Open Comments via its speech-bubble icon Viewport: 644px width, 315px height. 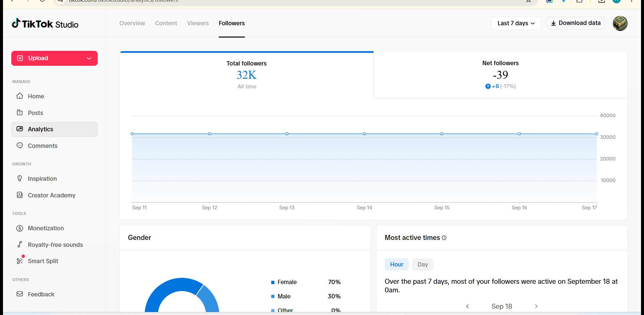[20, 146]
